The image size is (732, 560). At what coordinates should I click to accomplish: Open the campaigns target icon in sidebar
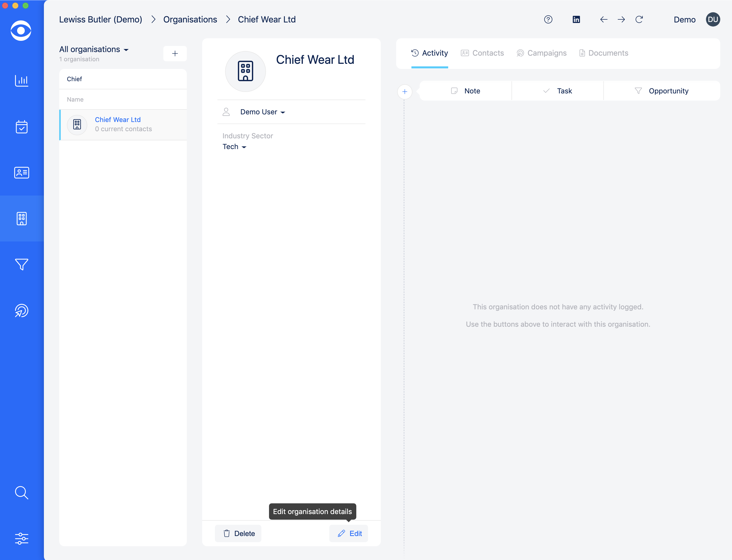[x=22, y=311]
